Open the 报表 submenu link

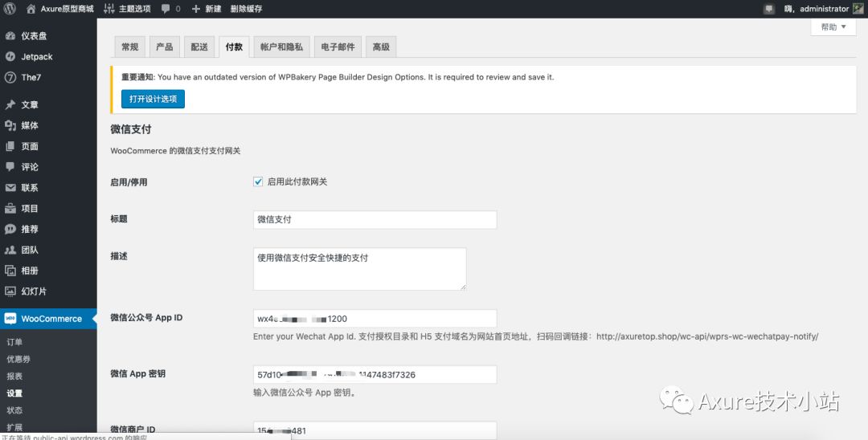click(x=14, y=377)
